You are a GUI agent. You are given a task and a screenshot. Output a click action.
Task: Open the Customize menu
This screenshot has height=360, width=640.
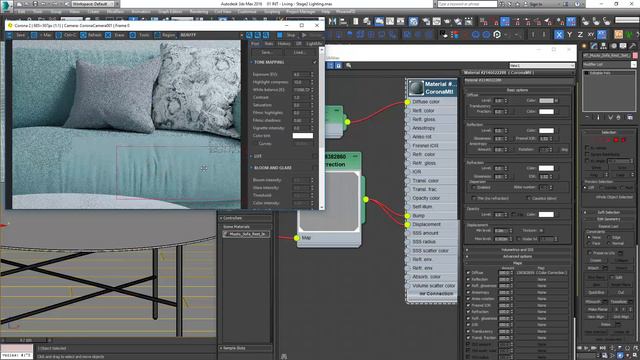point(247,12)
